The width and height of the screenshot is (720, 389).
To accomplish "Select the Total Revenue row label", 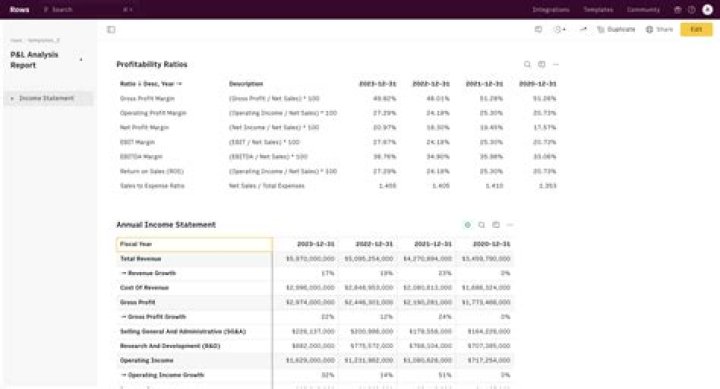I will pyautogui.click(x=141, y=259).
